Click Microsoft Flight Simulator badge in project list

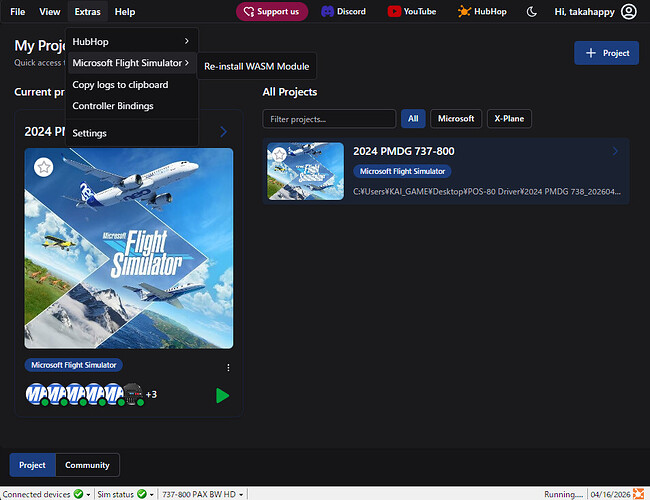coord(402,171)
